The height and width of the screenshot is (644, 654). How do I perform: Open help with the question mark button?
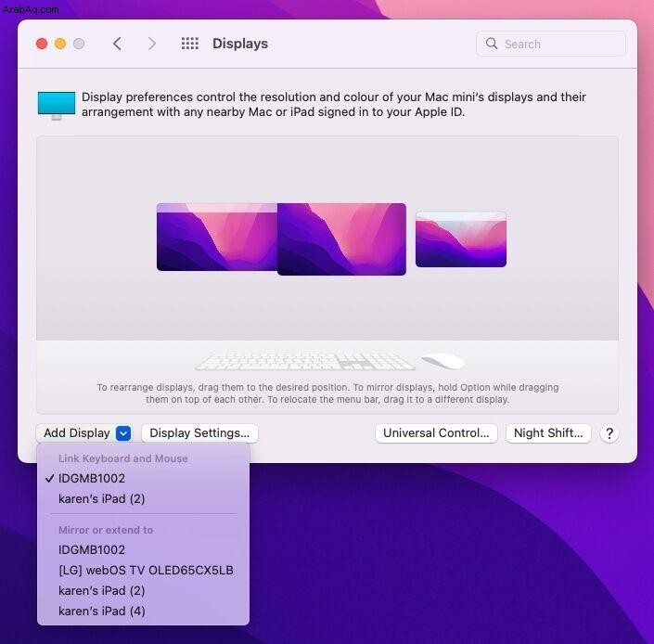(x=609, y=433)
